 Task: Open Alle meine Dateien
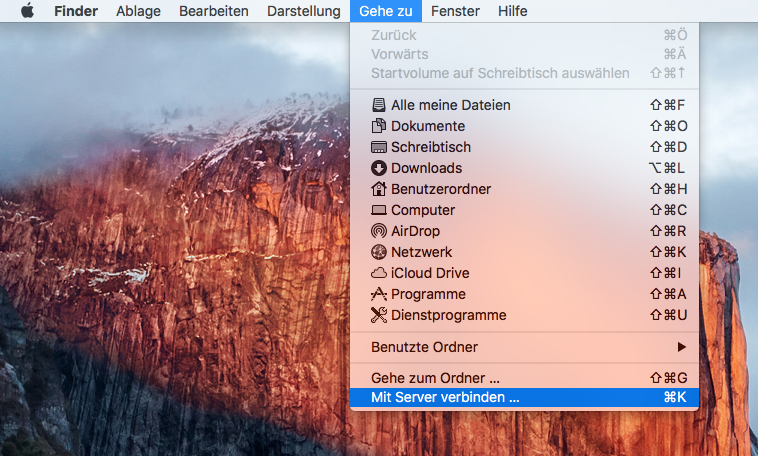click(x=450, y=105)
